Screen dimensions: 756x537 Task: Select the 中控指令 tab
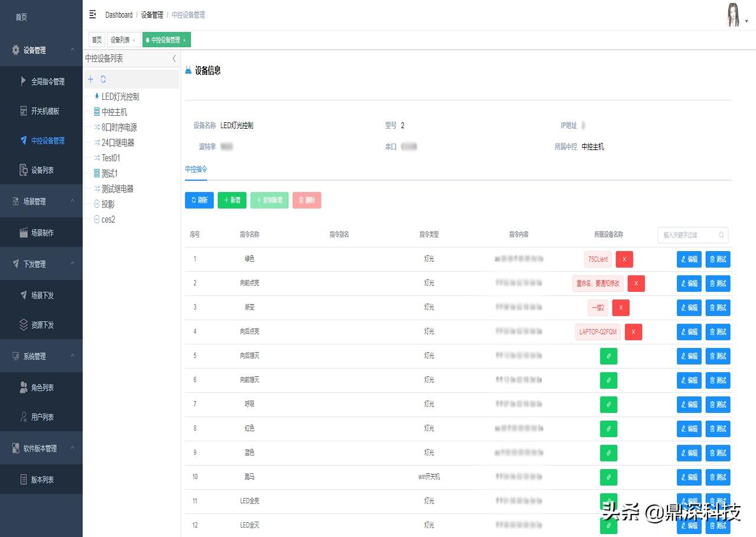196,169
